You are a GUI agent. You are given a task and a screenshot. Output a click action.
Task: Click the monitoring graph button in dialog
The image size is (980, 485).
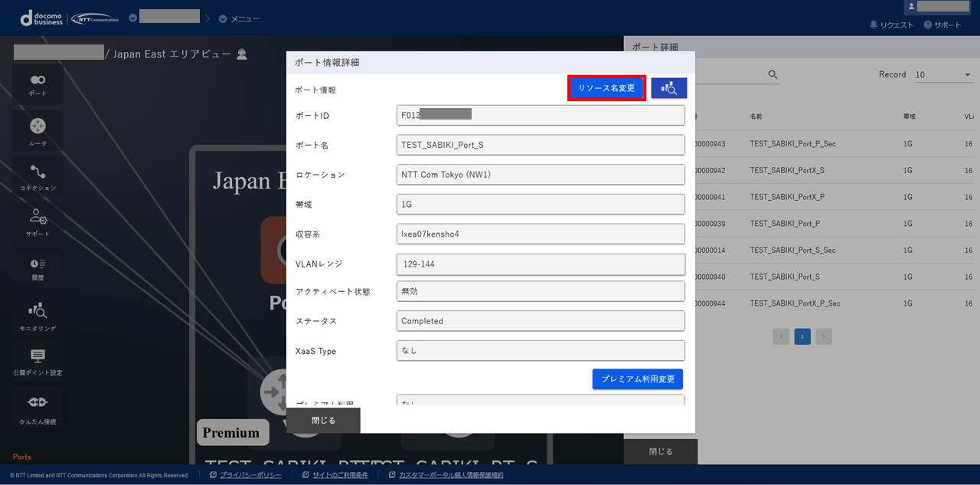click(668, 88)
